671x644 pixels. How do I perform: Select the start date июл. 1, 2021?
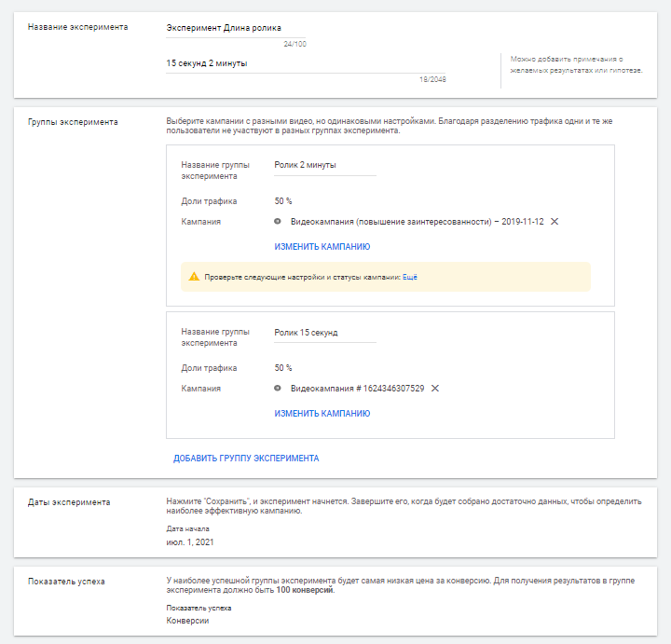[189, 541]
